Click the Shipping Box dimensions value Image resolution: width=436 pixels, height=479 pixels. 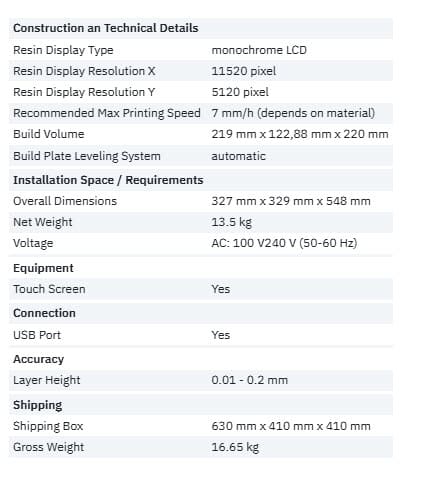click(291, 426)
